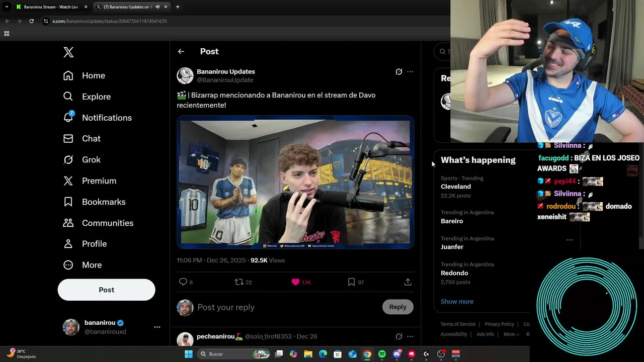This screenshot has height=362, width=644.
Task: Open pecheanirou reply's avatar
Action: click(185, 339)
